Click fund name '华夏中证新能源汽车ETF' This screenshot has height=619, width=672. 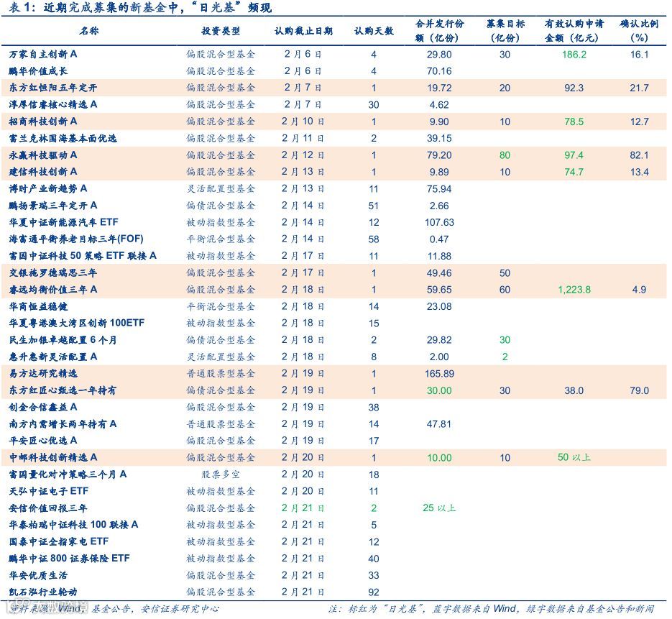pos(63,222)
